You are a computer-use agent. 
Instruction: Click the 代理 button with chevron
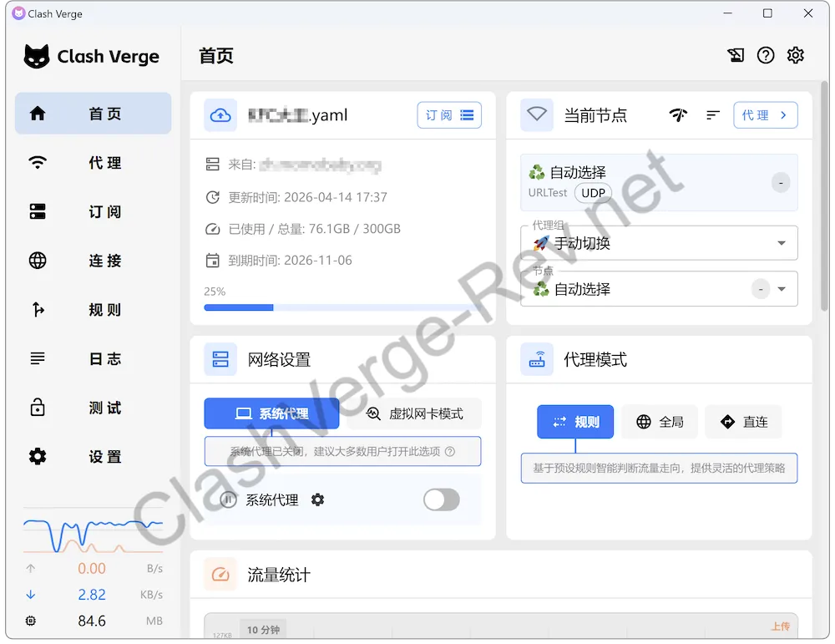tap(765, 115)
